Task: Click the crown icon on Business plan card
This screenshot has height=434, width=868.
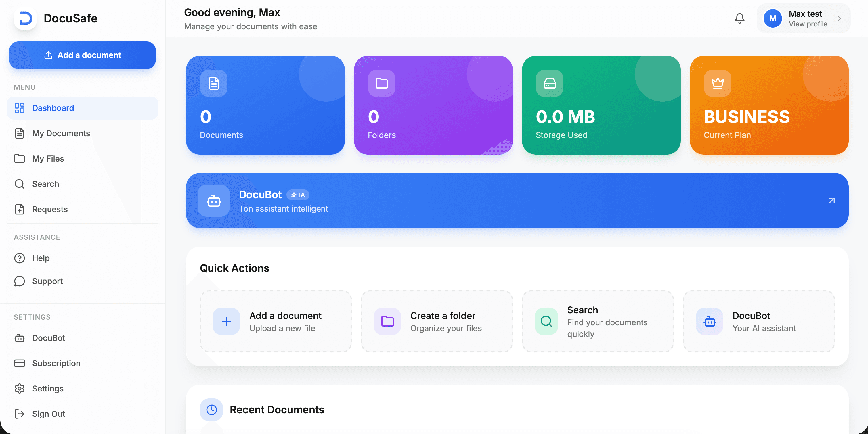Action: [717, 83]
